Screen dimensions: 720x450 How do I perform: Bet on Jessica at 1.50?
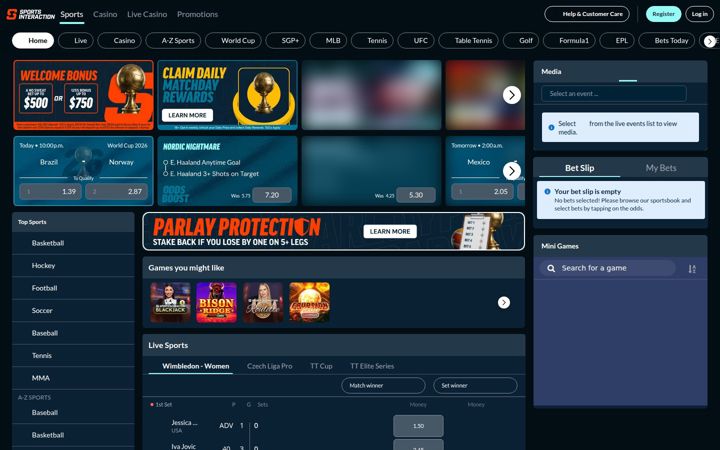[x=418, y=426]
